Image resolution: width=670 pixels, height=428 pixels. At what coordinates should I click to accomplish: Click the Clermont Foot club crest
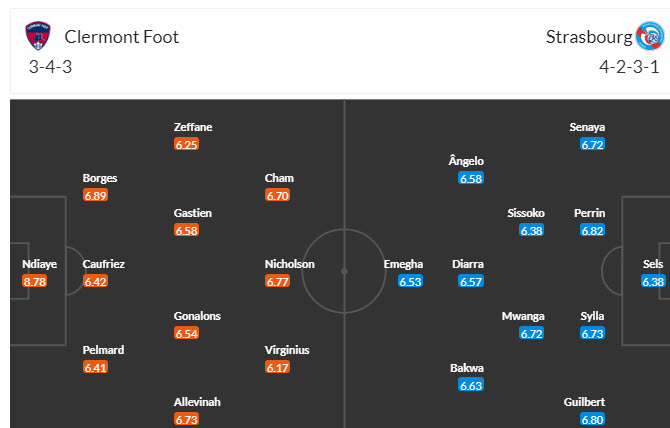[40, 38]
